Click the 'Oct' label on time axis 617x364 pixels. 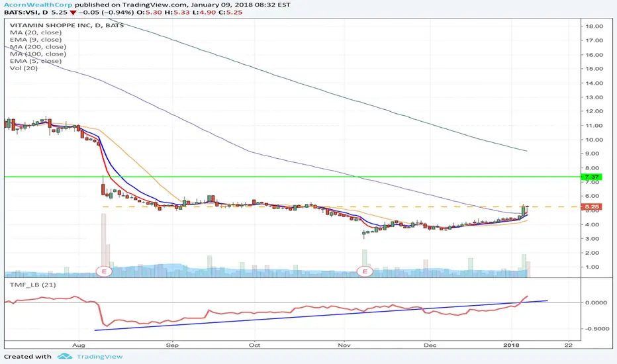click(x=254, y=345)
